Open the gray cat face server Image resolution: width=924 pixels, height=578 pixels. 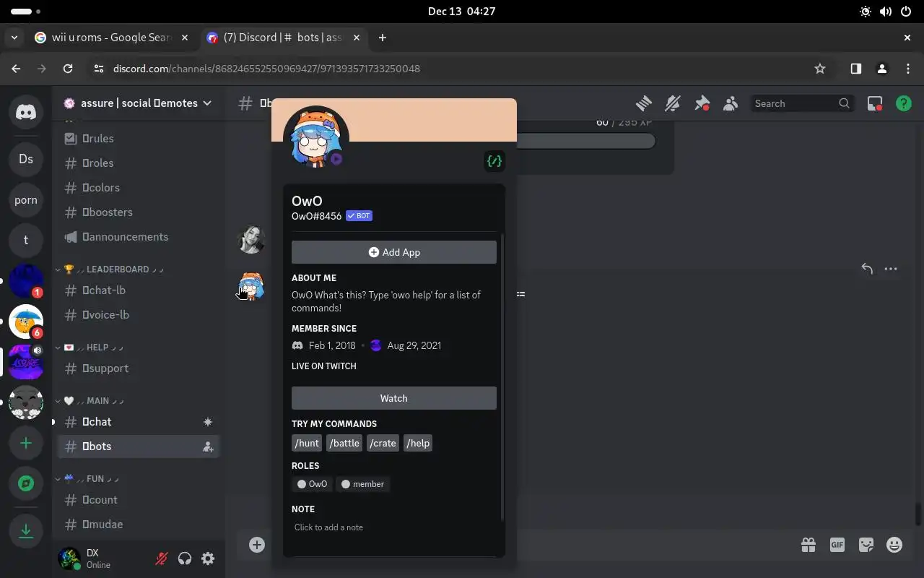pyautogui.click(x=26, y=402)
